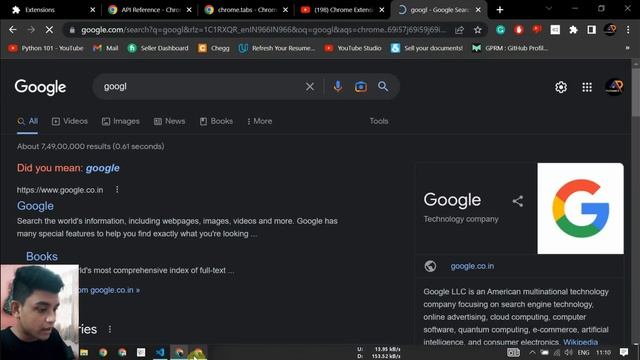Open the GPRM GitHub Profile bookmark
Screen dimensions: 640x360
(510, 48)
